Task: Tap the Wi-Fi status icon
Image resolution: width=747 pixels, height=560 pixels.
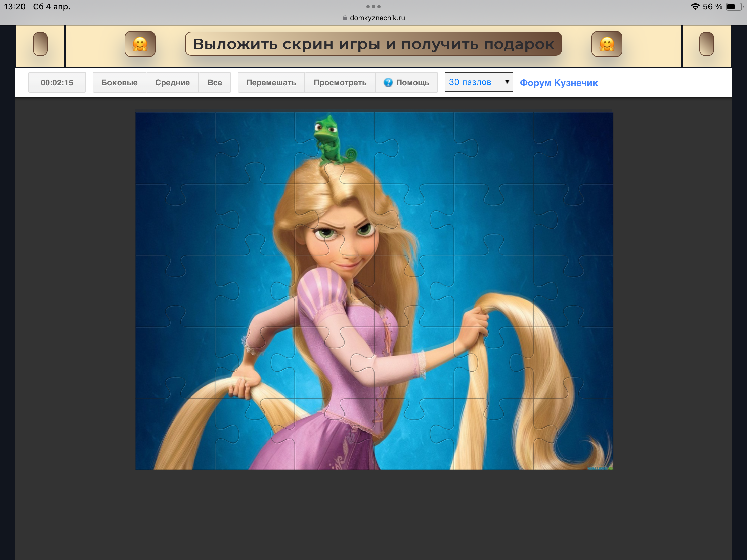Action: 695,7
